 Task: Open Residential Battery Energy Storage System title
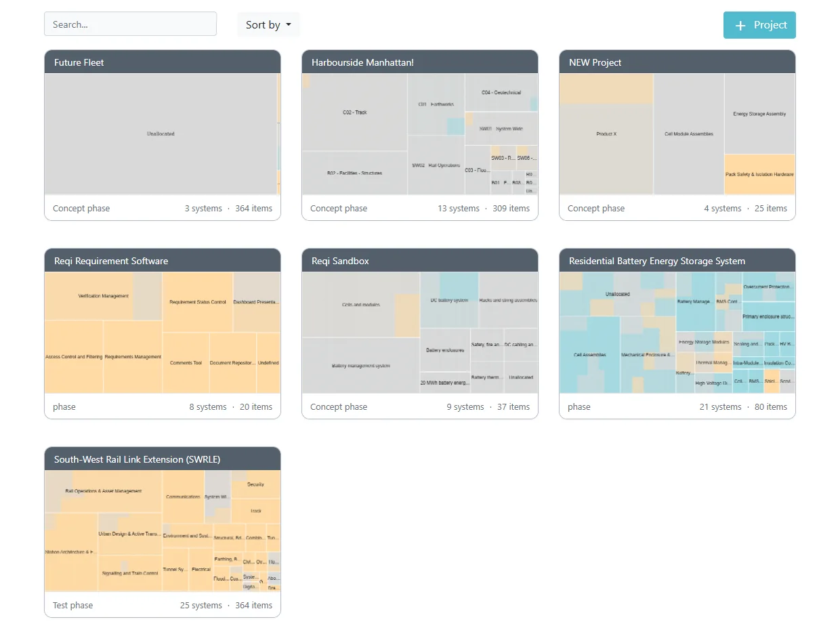coord(657,261)
